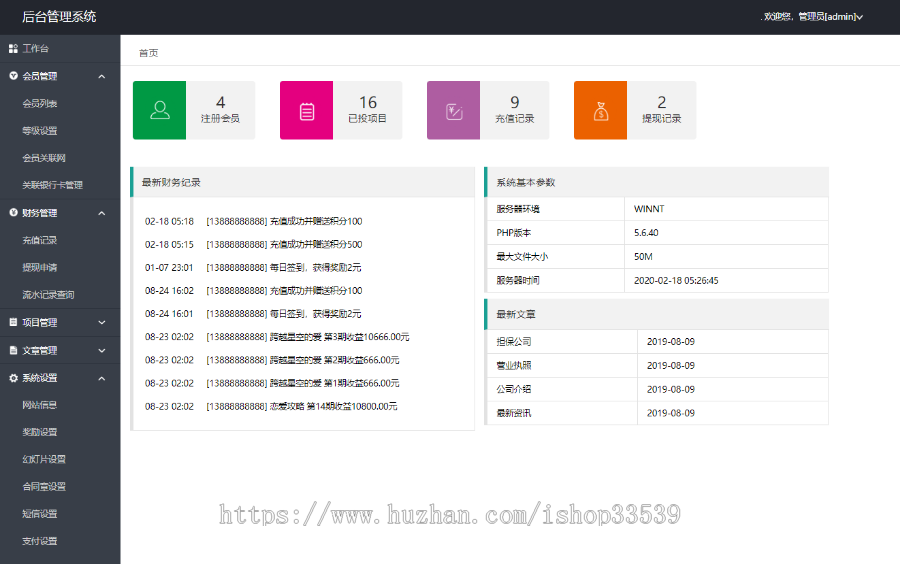900x564 pixels.
Task: Open 会员关联网 menu item
Action: pos(44,158)
